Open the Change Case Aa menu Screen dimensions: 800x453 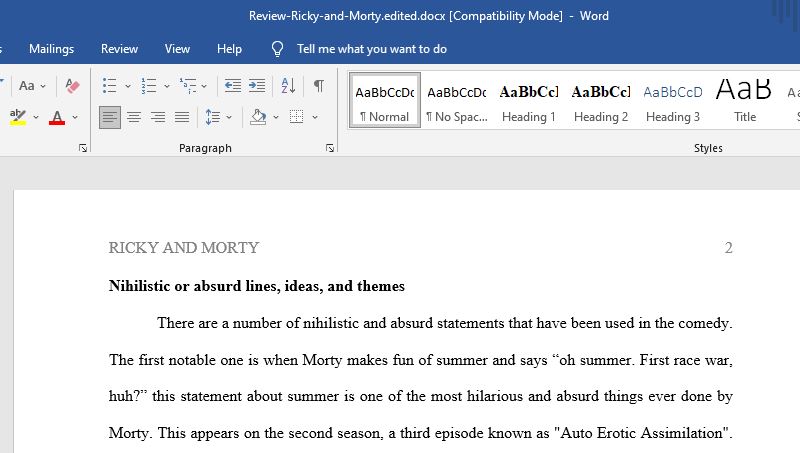click(x=32, y=86)
